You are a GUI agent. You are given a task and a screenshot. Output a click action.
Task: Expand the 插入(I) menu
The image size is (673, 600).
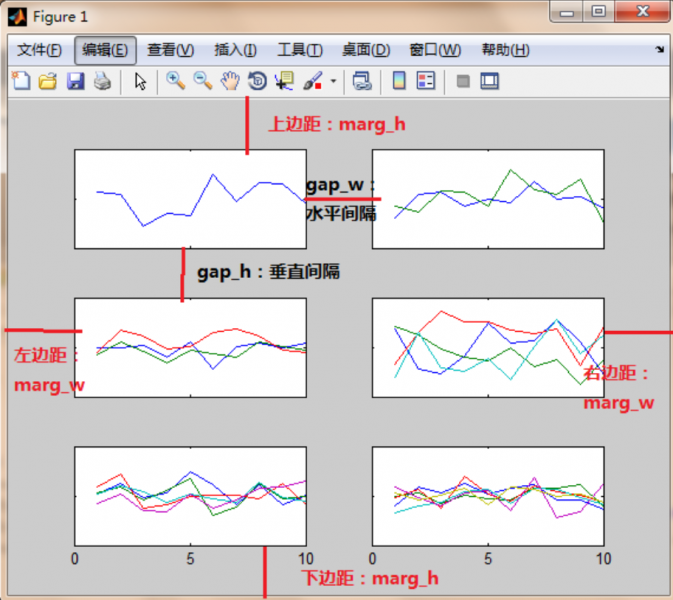(x=235, y=50)
